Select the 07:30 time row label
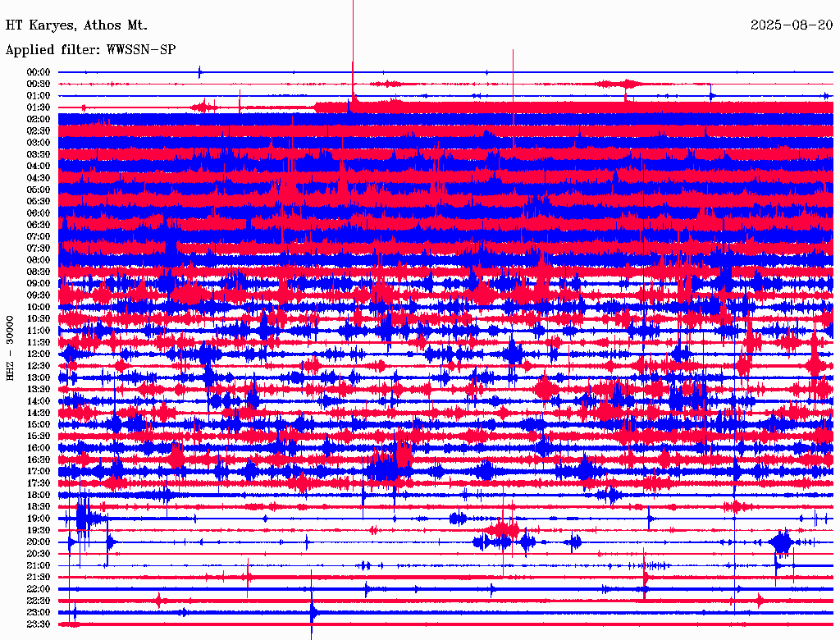Viewport: 840px width, 640px height. [x=39, y=249]
